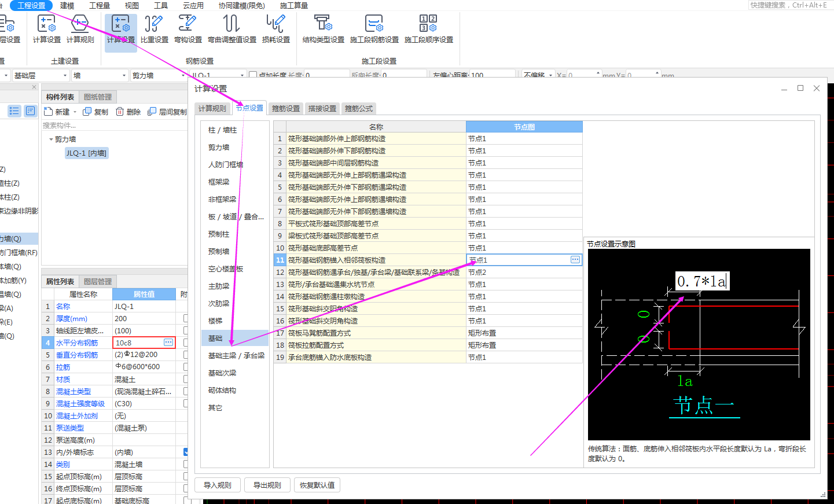This screenshot has height=504, width=834.
Task: Switch to 图层管理 tab
Action: 98,281
